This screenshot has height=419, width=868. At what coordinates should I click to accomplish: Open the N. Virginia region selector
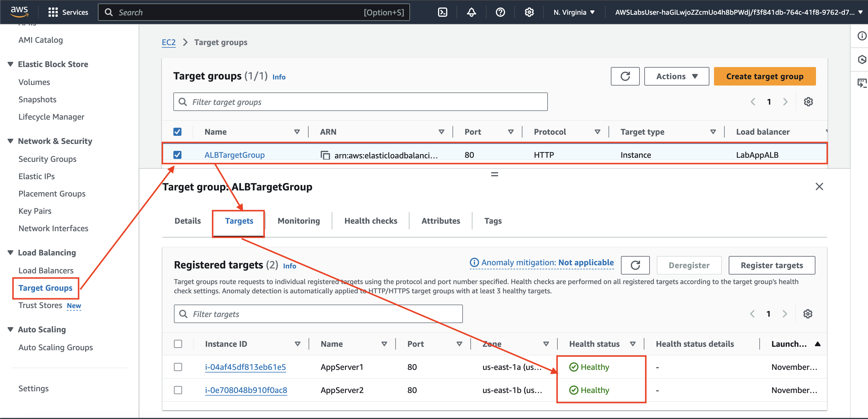[x=574, y=12]
